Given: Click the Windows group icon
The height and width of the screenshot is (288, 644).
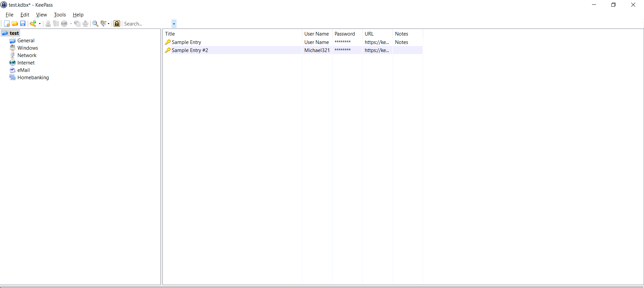Looking at the screenshot, I should click(x=12, y=48).
